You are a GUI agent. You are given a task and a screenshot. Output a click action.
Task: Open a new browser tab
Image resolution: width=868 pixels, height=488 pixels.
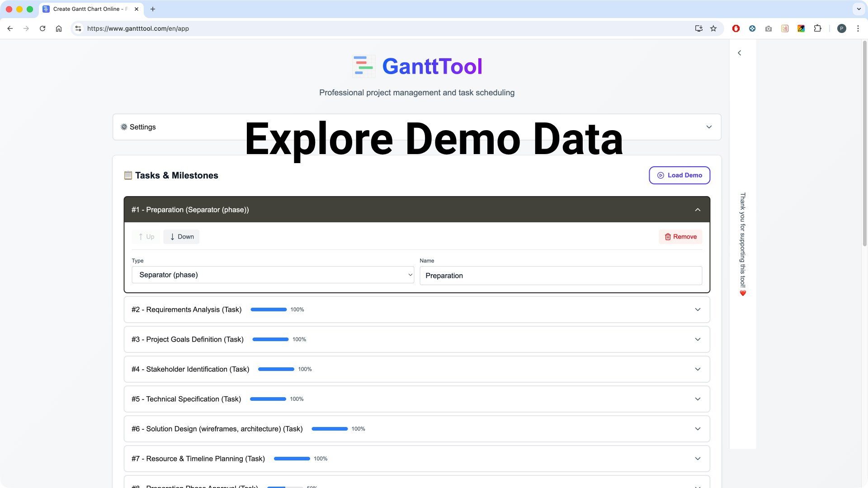tap(153, 9)
